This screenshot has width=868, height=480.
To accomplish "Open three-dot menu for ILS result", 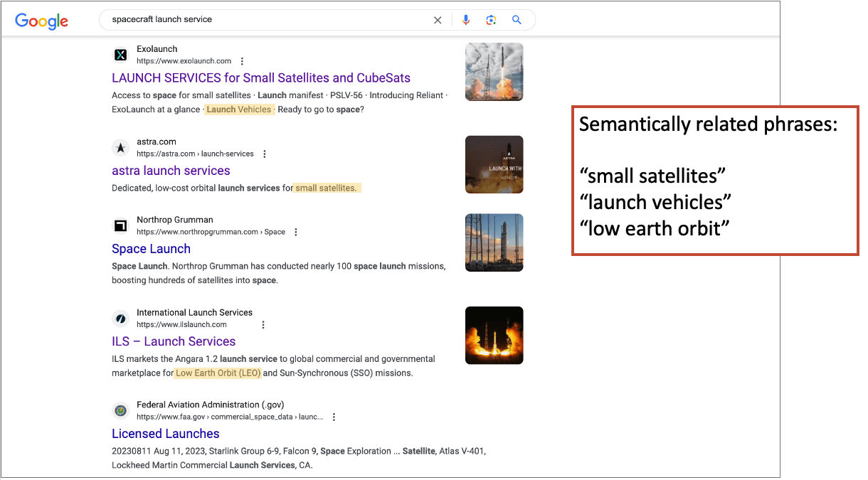I will 263,324.
